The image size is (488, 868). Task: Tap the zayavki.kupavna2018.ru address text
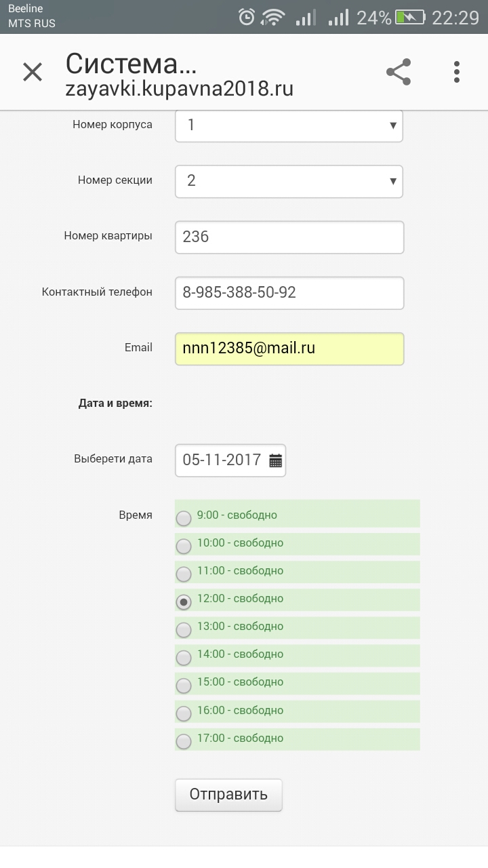point(179,90)
